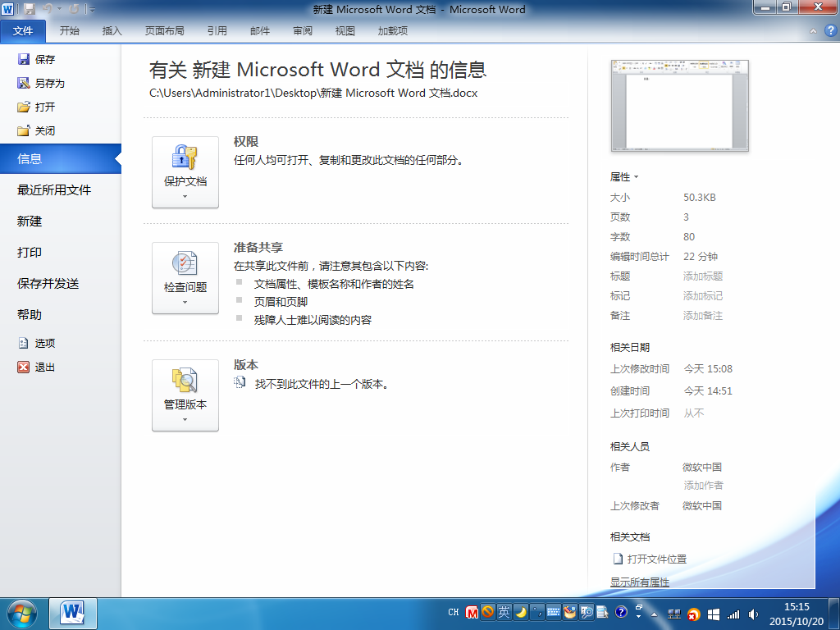Click the volume speaker tray icon
Image resolution: width=840 pixels, height=630 pixels.
click(753, 614)
